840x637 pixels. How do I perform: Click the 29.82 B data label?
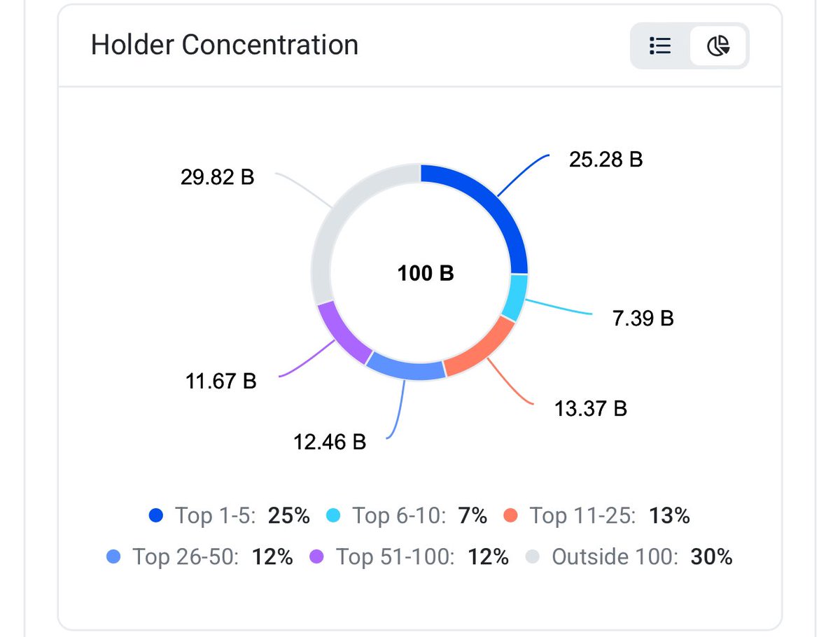(x=218, y=177)
